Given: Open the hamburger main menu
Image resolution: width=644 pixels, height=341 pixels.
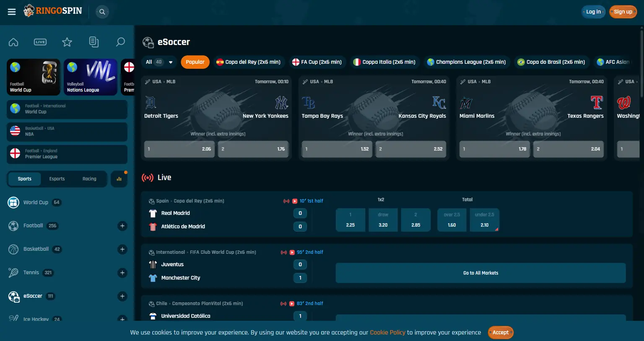Looking at the screenshot, I should coord(12,12).
